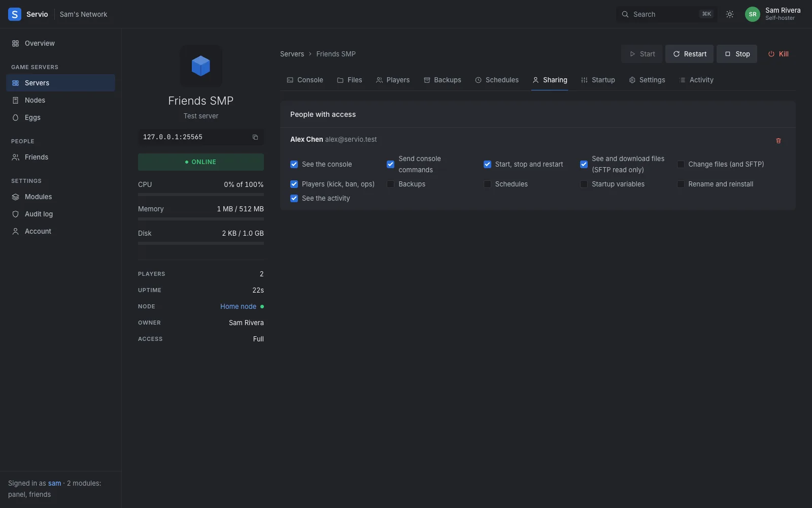Open the Schedules tab
The image size is (812, 508).
[x=497, y=80]
